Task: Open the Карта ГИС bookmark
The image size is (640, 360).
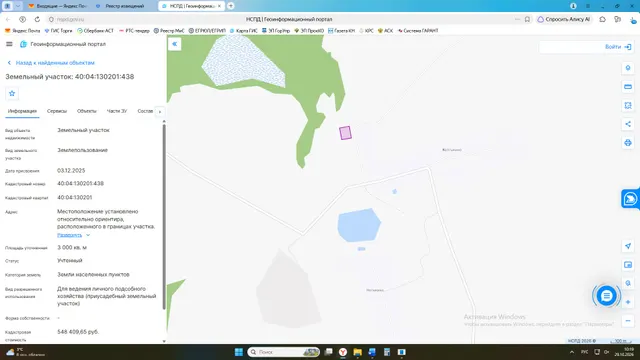Action: [x=244, y=31]
